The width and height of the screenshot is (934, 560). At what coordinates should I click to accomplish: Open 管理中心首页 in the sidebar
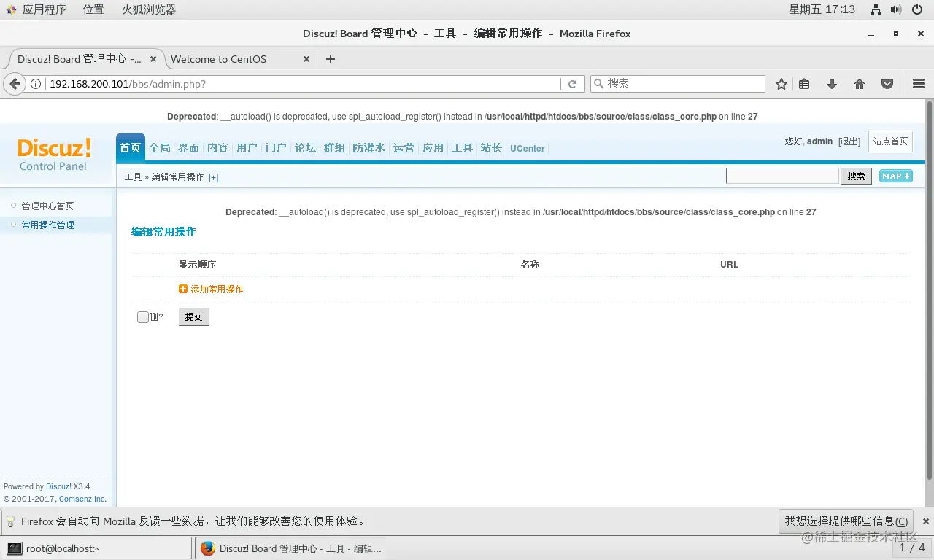coord(47,206)
